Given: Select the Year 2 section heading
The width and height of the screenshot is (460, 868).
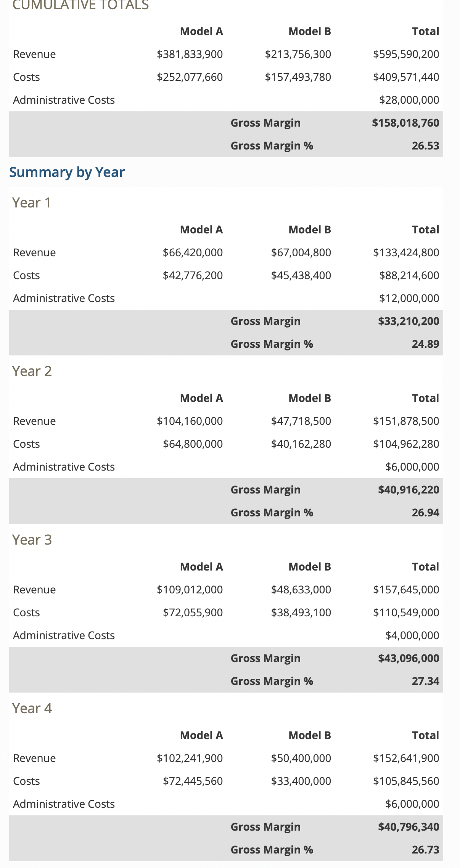Looking at the screenshot, I should 32,371.
